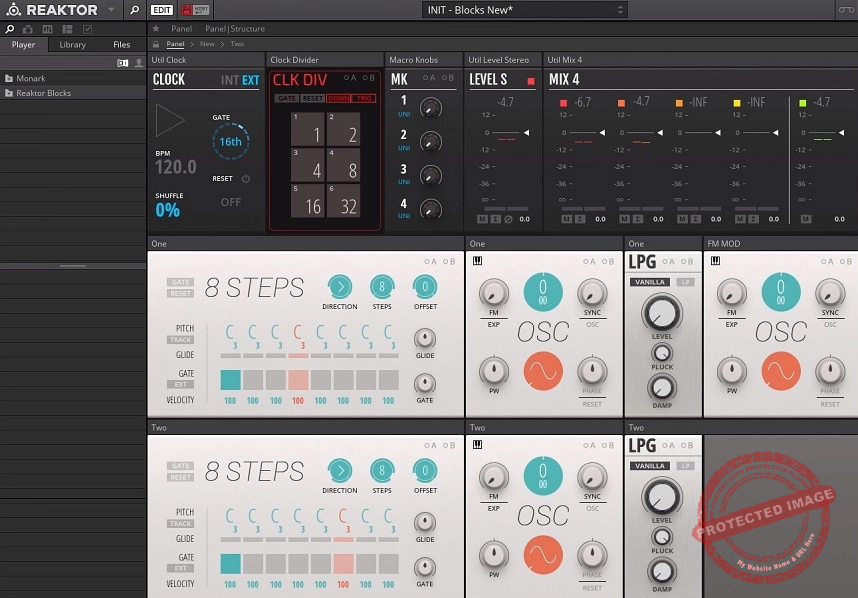Click the yellow channel color swatch in Mix 4
Screen dimensions: 858x598
737,103
